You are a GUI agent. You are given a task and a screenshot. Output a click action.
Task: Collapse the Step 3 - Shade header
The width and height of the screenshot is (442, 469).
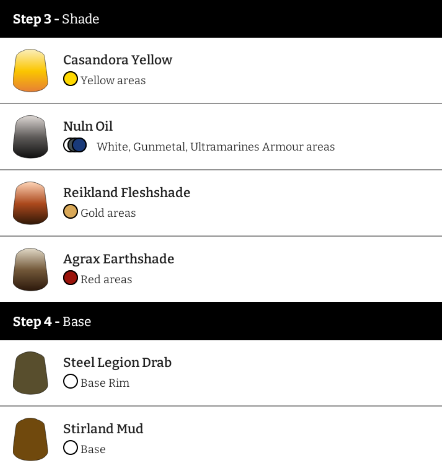[221, 19]
